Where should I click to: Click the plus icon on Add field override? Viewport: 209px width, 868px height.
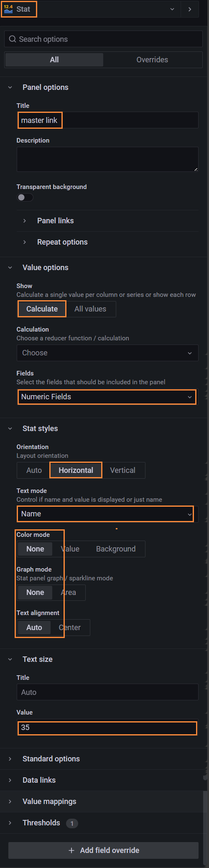pos(71,850)
